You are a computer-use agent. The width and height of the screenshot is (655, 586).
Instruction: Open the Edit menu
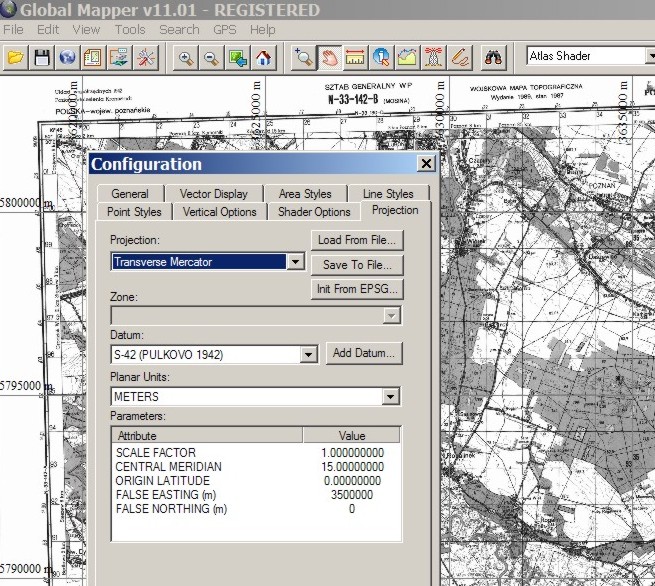coord(48,30)
